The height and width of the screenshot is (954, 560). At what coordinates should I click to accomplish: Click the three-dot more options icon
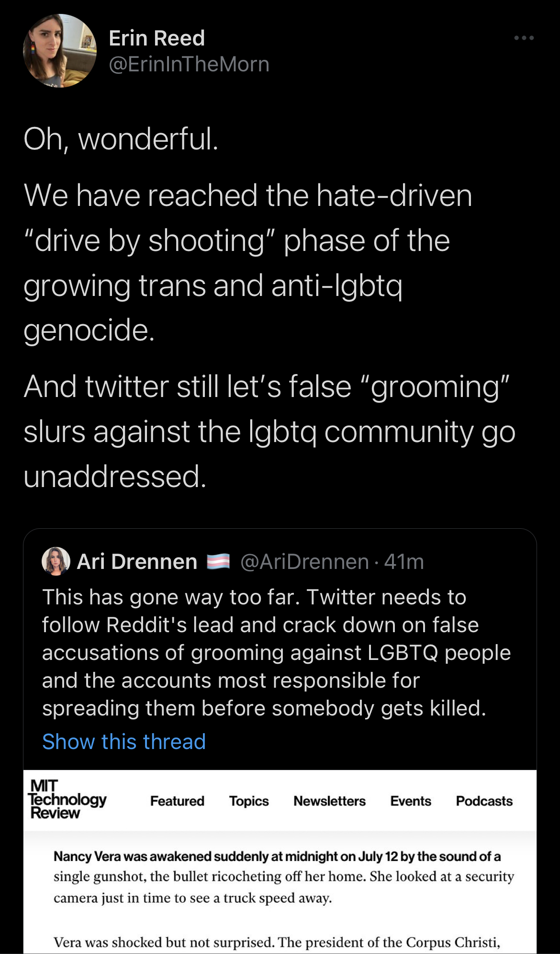pos(524,38)
